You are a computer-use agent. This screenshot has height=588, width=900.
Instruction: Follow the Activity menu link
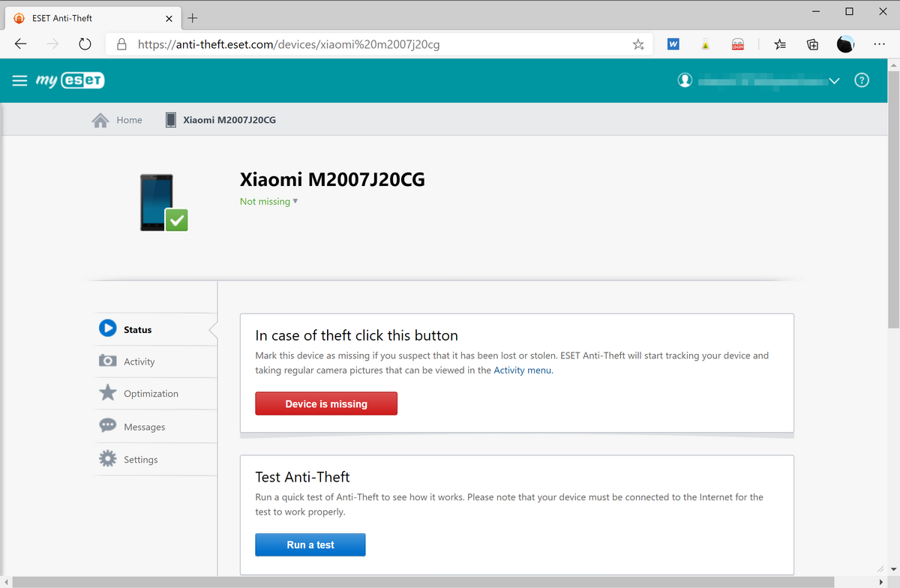[522, 370]
